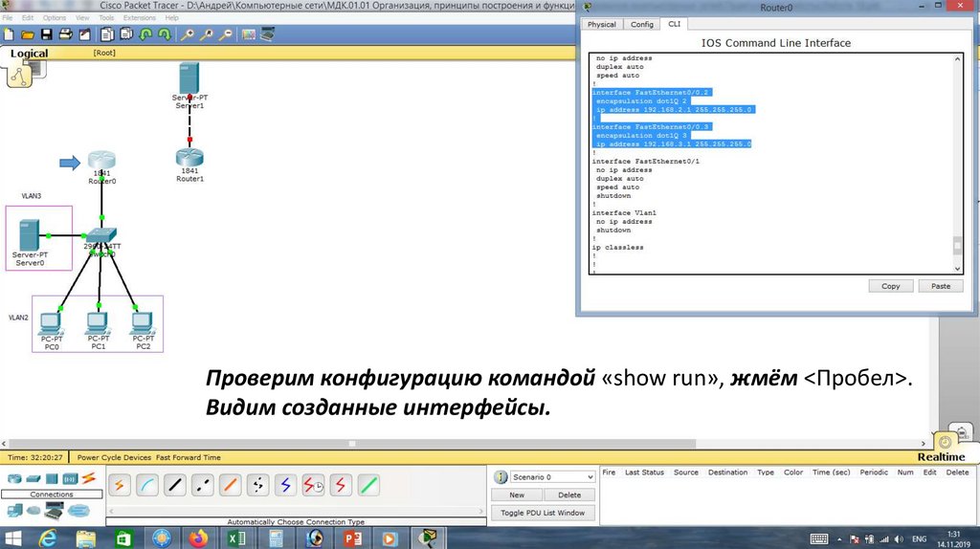Open the File menu

click(8, 17)
